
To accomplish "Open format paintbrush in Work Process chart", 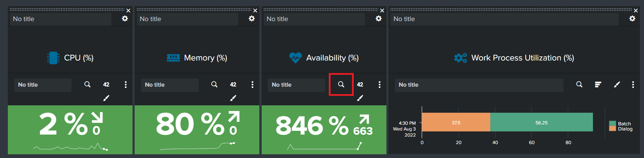I will (617, 85).
